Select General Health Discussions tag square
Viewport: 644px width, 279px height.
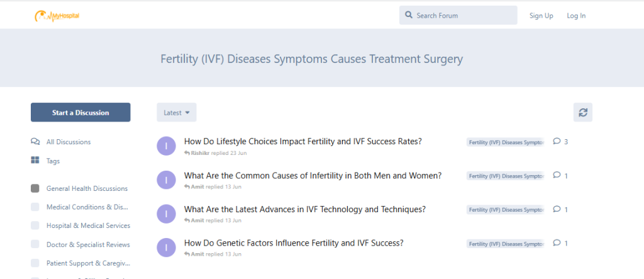[x=35, y=188]
